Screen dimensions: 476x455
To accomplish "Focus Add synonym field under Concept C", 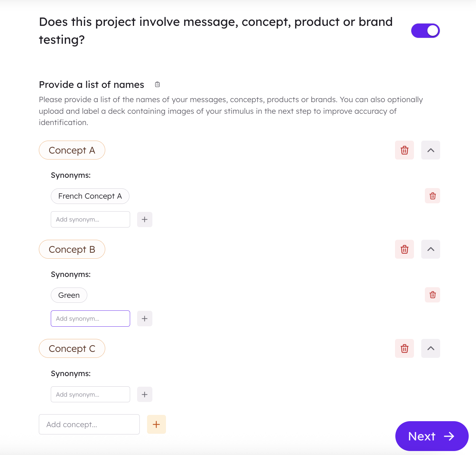I will click(x=90, y=394).
